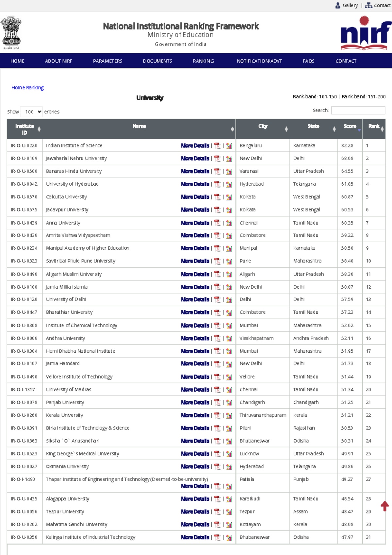
Task: Click the red scroll-to-top arrow
Action: 385,506
